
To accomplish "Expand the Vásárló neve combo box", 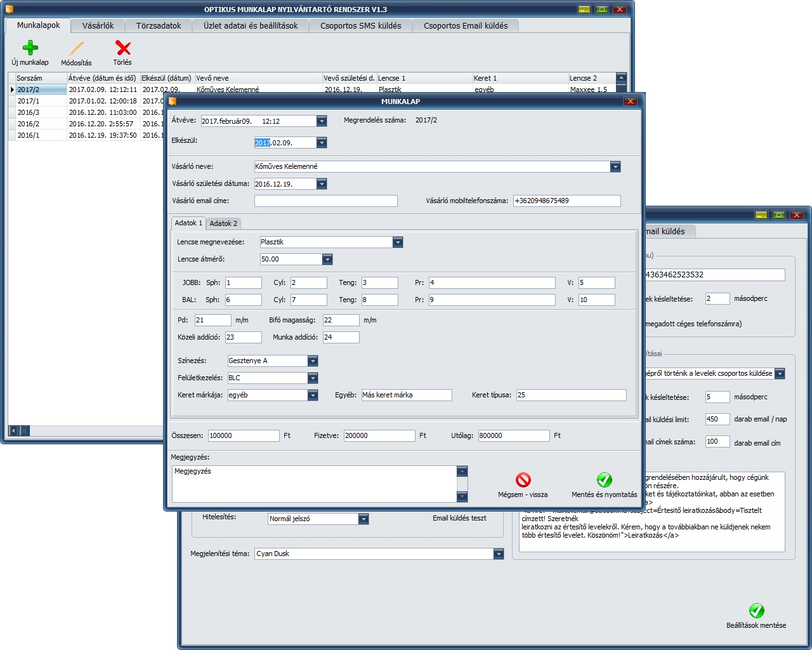I will click(x=615, y=166).
